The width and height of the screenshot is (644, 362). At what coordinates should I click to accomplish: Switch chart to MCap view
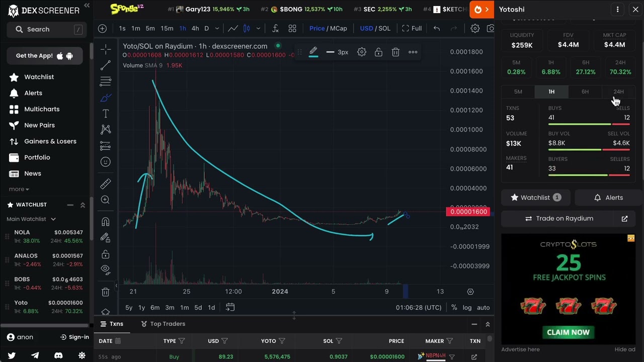click(x=339, y=29)
